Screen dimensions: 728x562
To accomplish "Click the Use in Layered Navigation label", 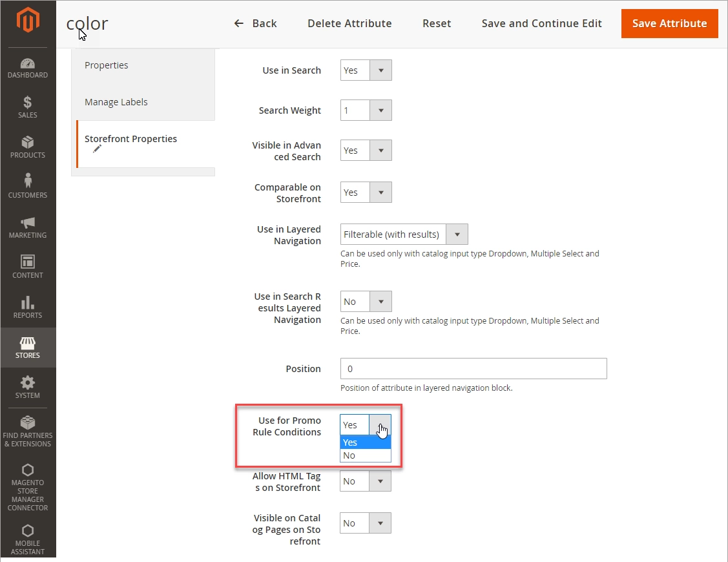I will [289, 235].
